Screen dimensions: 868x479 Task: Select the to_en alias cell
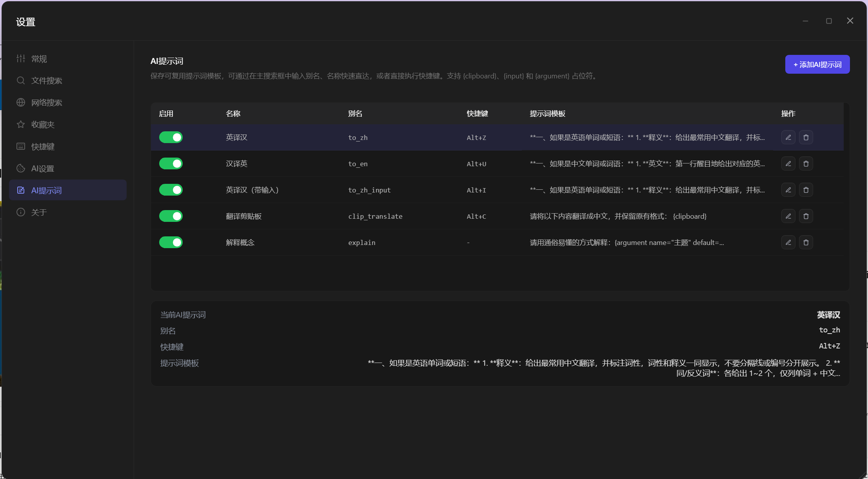pyautogui.click(x=358, y=164)
